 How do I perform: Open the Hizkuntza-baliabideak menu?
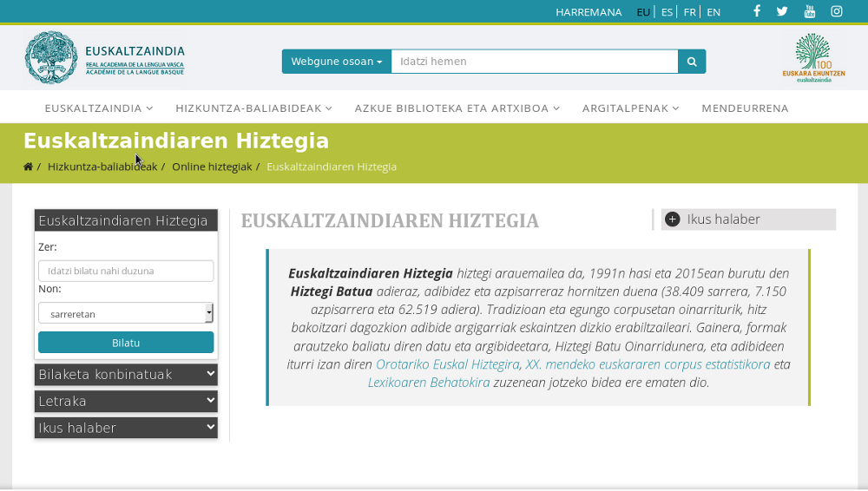click(253, 108)
